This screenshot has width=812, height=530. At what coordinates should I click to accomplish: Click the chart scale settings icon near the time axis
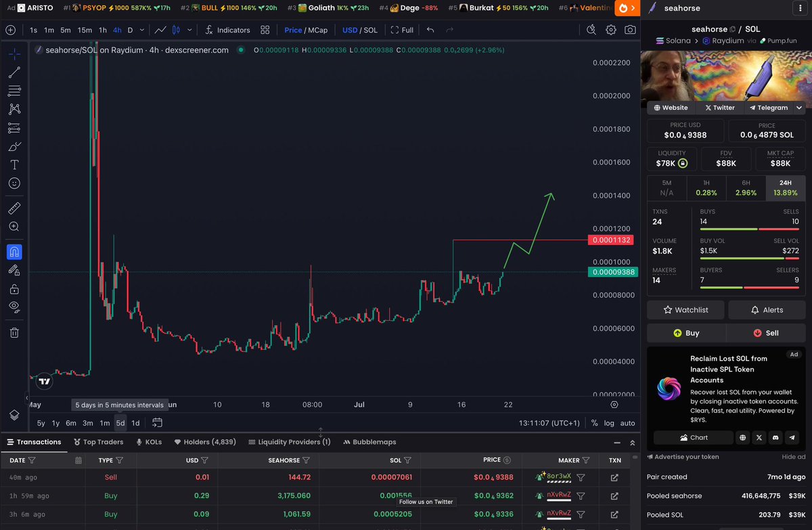(x=614, y=405)
